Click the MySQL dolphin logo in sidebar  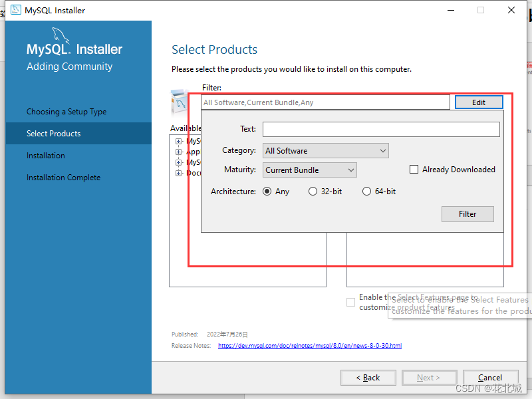pyautogui.click(x=61, y=35)
